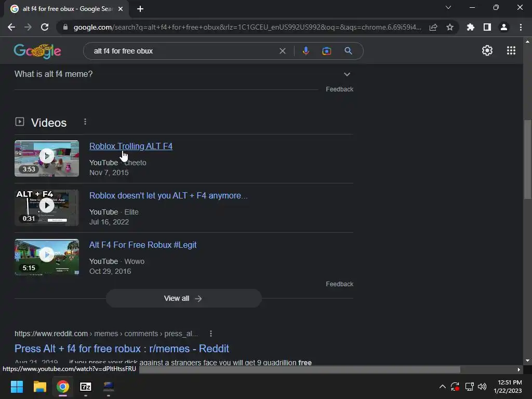The width and height of the screenshot is (532, 399).
Task: Click the horizontal scrollbar thumb
Action: (299, 369)
